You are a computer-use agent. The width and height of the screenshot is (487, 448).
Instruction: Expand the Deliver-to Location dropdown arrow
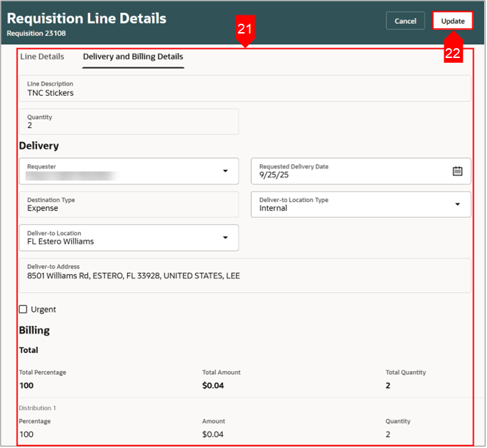[x=226, y=238]
